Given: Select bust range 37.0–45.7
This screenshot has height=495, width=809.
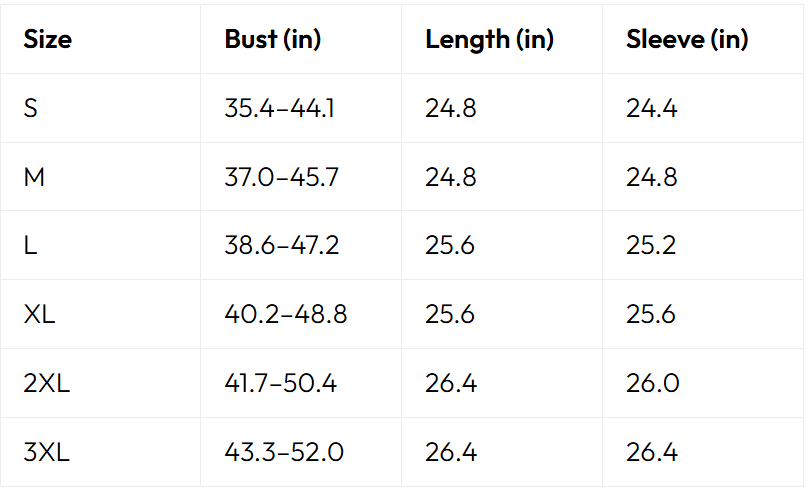Looking at the screenshot, I should pyautogui.click(x=282, y=177).
